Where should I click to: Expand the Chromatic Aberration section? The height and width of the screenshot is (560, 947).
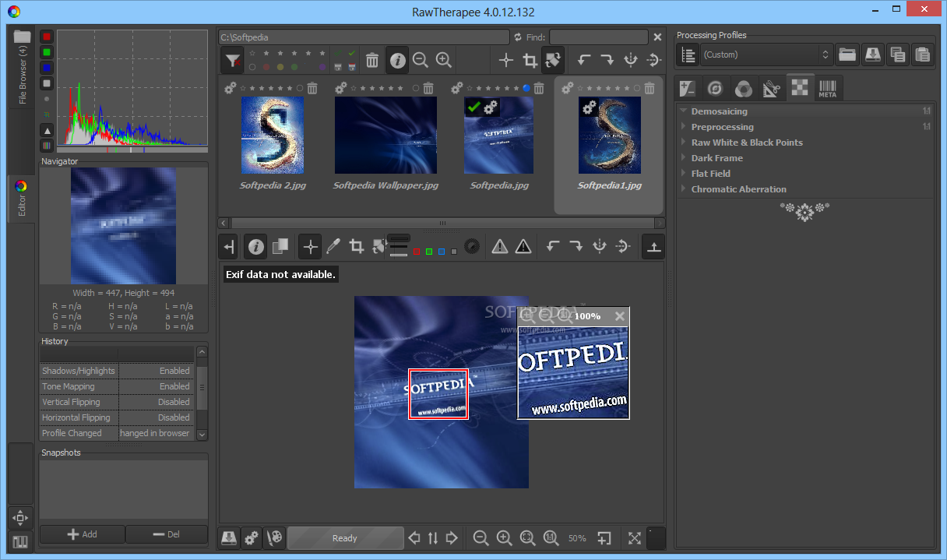[805, 189]
